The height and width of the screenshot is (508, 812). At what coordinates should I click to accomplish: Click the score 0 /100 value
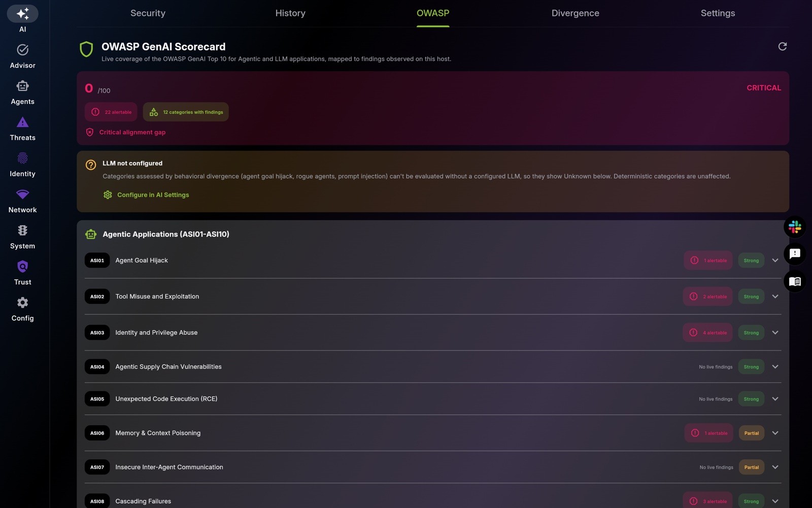pyautogui.click(x=97, y=88)
